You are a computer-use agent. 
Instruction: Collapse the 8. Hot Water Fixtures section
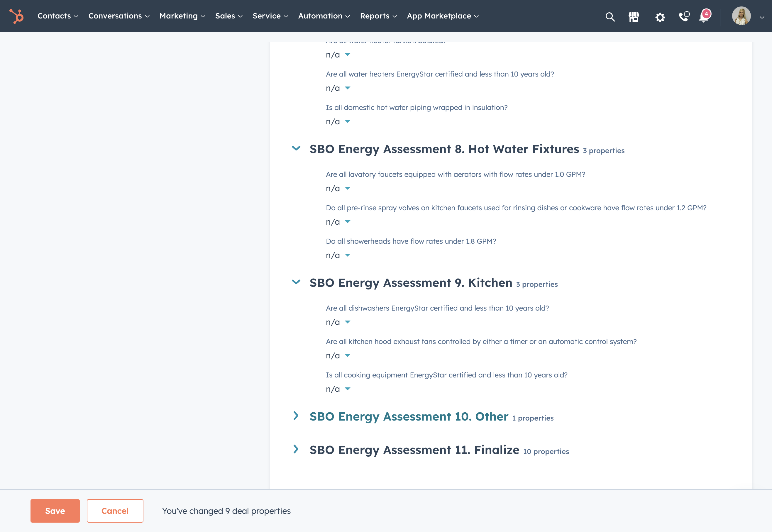(296, 148)
